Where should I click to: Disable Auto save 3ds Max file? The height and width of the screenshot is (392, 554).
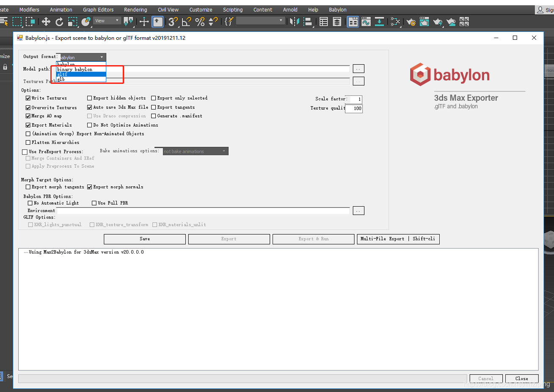click(89, 108)
